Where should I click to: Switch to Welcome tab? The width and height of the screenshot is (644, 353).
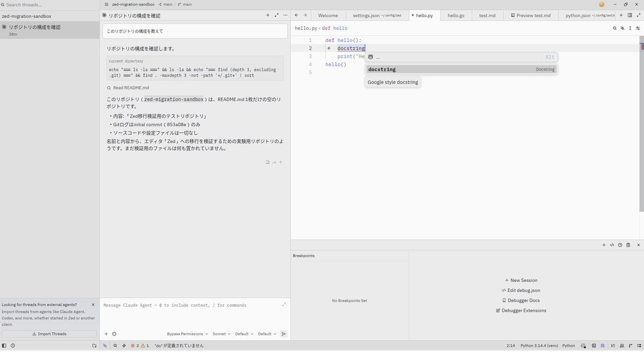coord(328,16)
